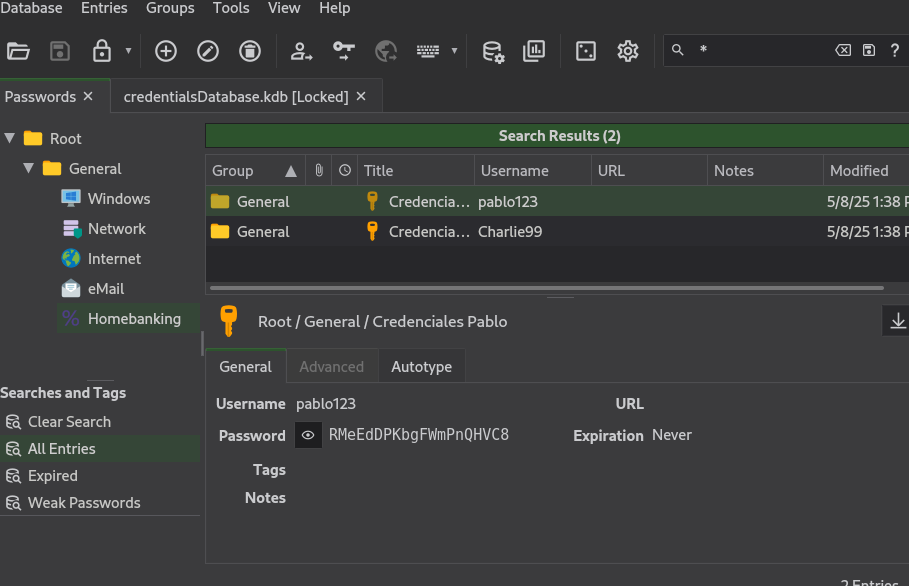Open the Database menu

[x=31, y=8]
